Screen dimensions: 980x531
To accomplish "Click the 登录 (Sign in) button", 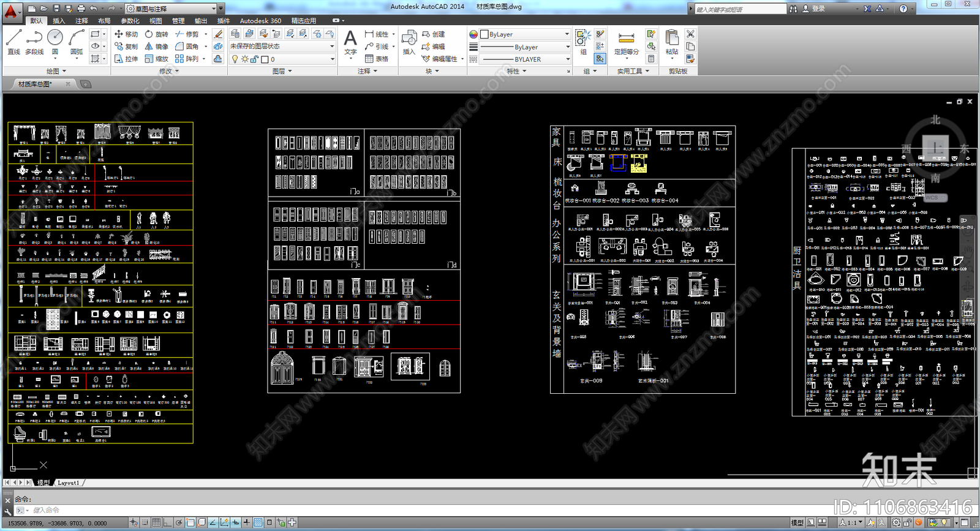I will pos(814,9).
